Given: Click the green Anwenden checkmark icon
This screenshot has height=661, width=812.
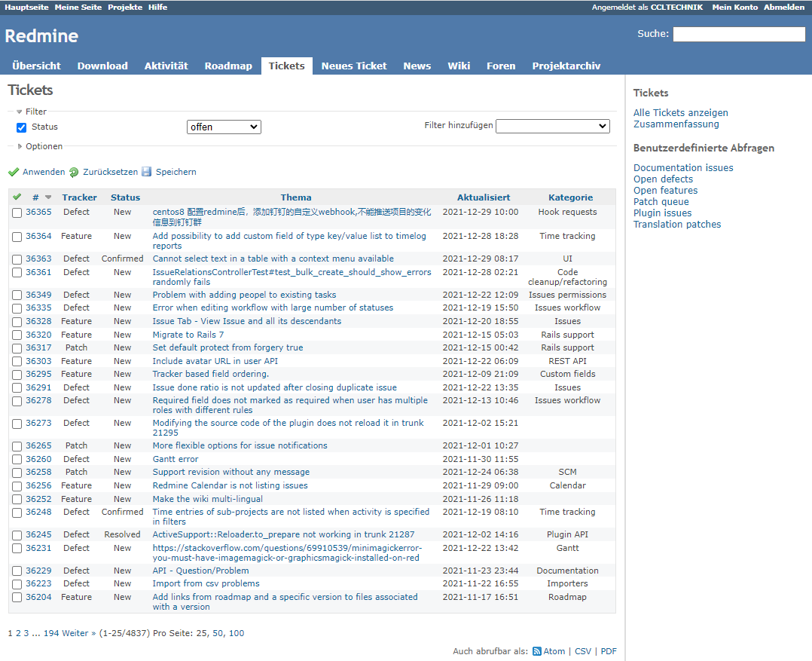Looking at the screenshot, I should click(x=14, y=173).
